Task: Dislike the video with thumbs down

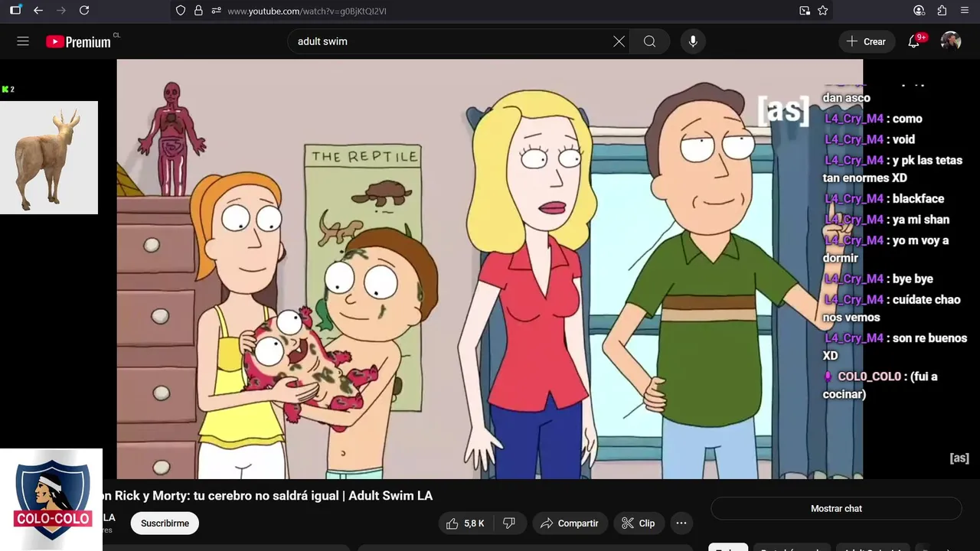Action: tap(509, 523)
